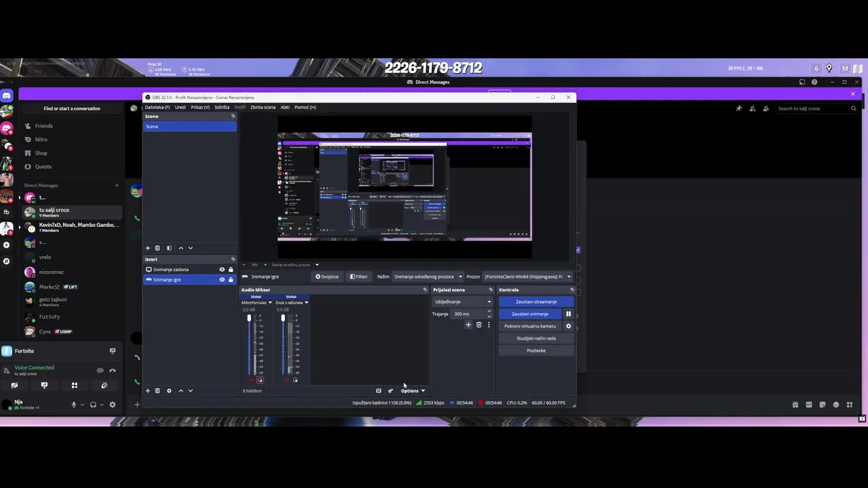This screenshot has width=868, height=488.
Task: Toggle visibility of Snimanje zaslona source
Action: point(222,269)
